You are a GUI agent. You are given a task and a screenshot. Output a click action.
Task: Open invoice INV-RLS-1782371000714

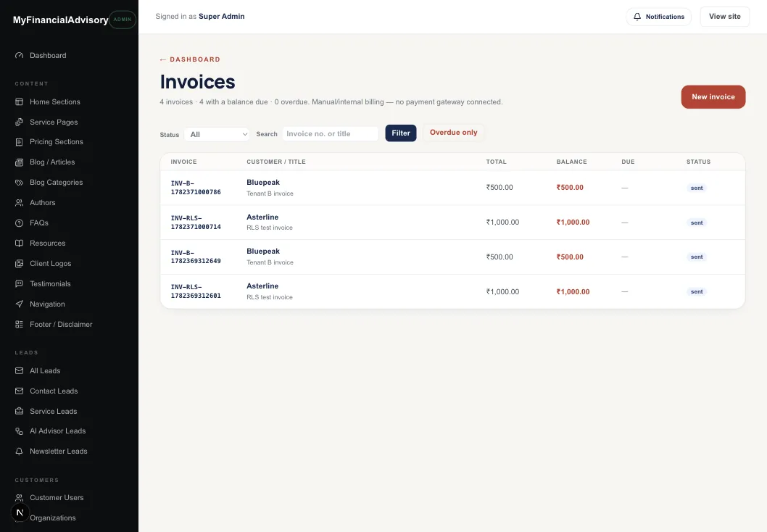tap(196, 223)
